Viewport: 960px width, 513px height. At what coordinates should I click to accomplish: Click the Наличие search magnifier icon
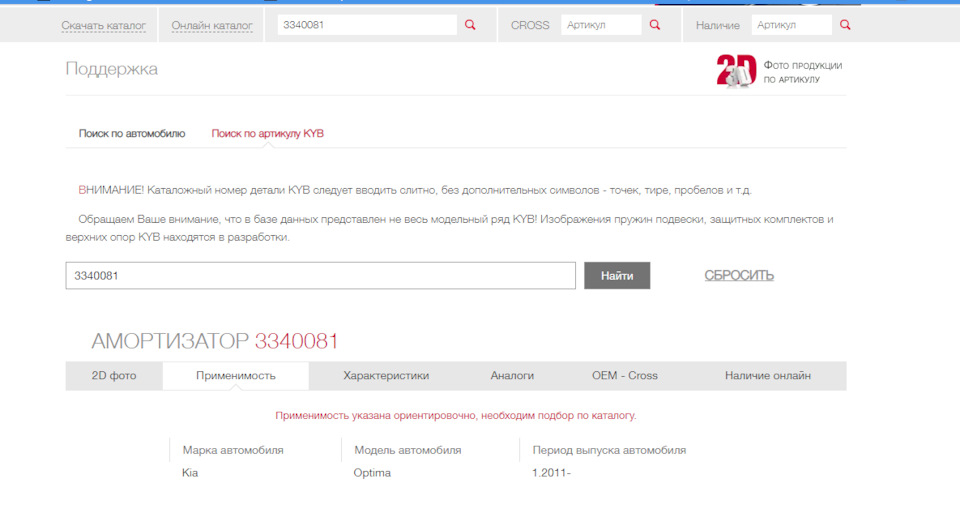[846, 25]
